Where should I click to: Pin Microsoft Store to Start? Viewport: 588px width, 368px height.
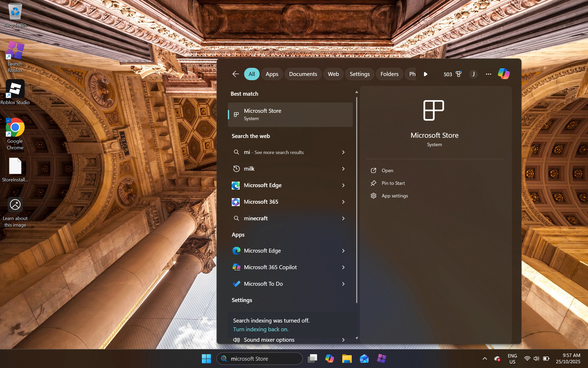pyautogui.click(x=393, y=183)
